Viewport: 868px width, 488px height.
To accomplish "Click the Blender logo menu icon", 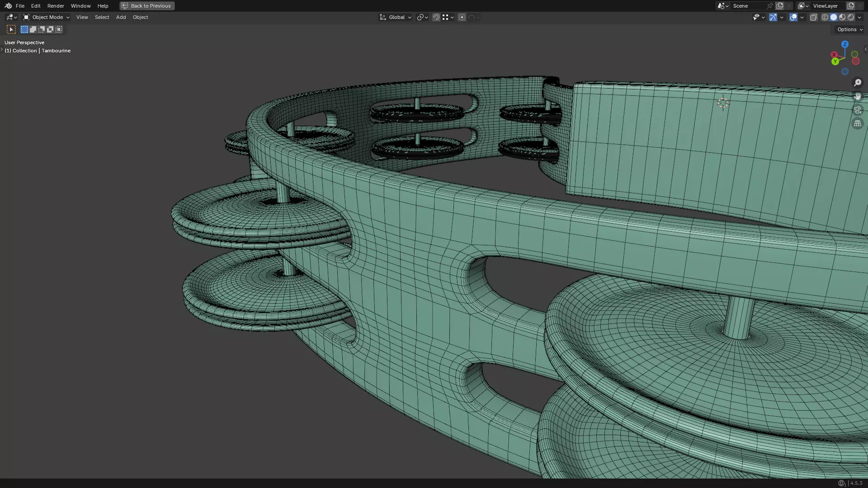I will click(8, 6).
